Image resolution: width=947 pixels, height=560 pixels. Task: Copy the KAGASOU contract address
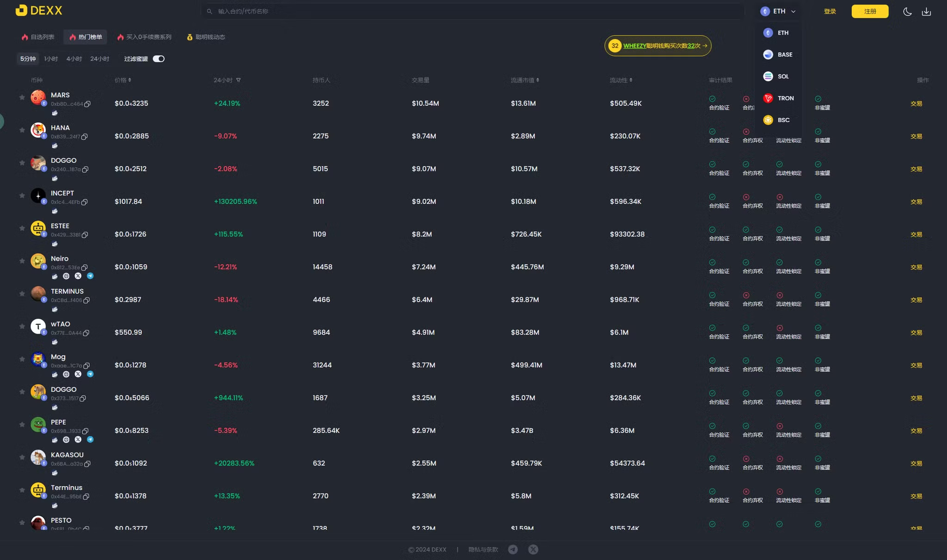(x=87, y=464)
